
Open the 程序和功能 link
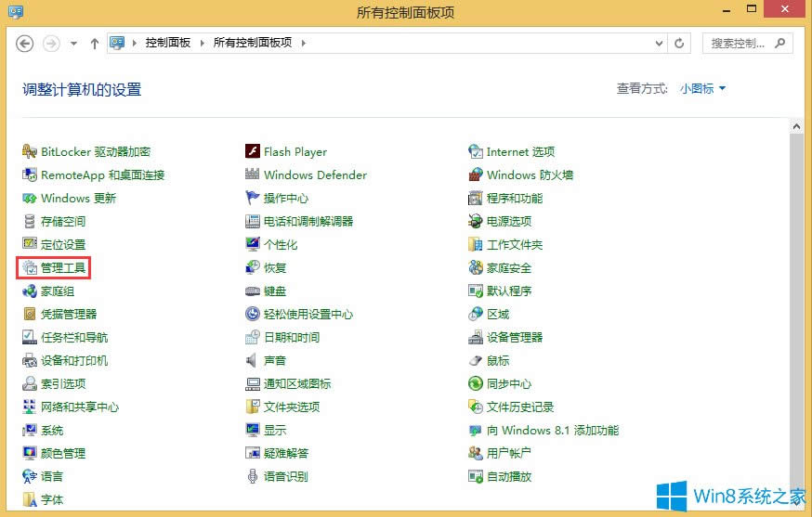click(x=515, y=199)
